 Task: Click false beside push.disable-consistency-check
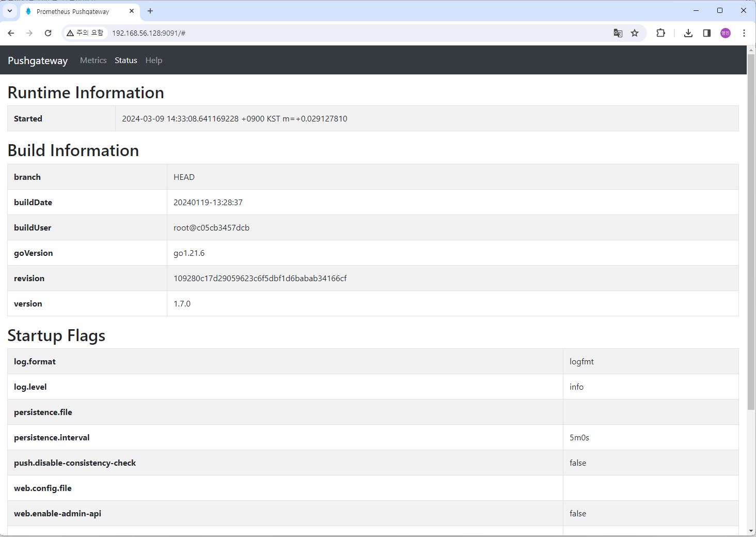click(x=578, y=463)
